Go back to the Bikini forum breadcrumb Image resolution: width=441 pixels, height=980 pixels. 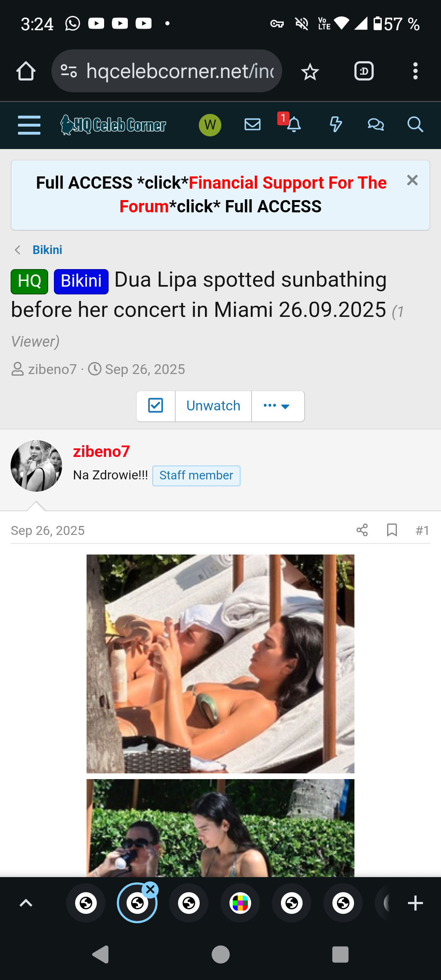(47, 250)
